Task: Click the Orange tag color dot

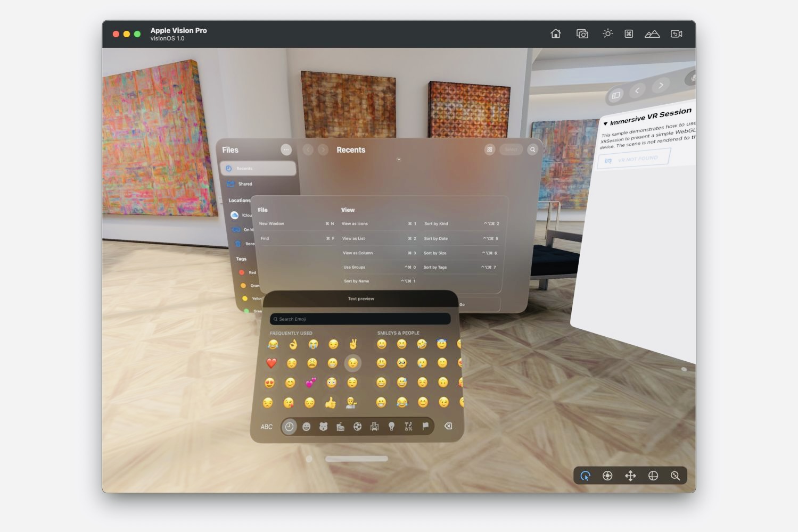Action: pyautogui.click(x=243, y=286)
